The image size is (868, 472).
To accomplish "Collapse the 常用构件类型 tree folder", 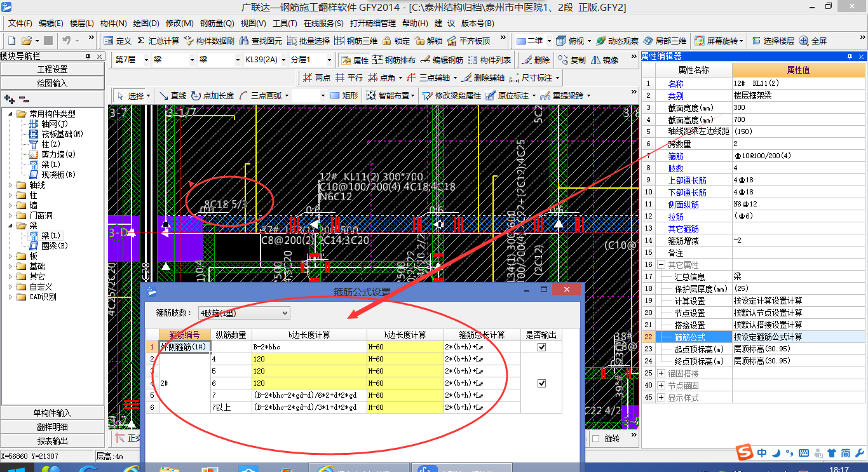I will (x=11, y=114).
